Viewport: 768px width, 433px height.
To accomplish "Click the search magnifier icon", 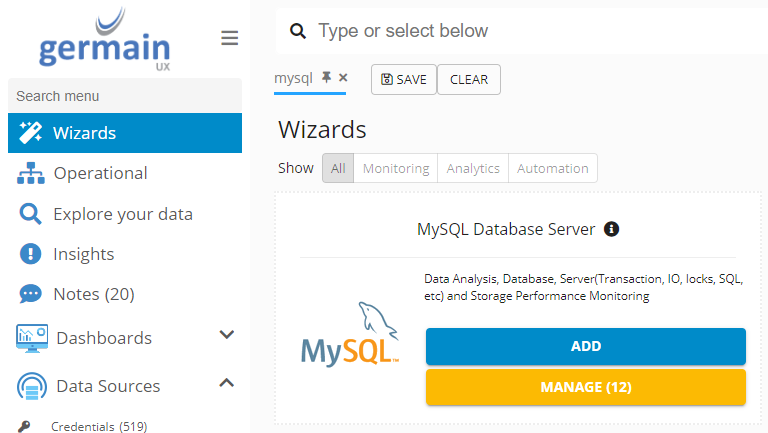I will (297, 32).
